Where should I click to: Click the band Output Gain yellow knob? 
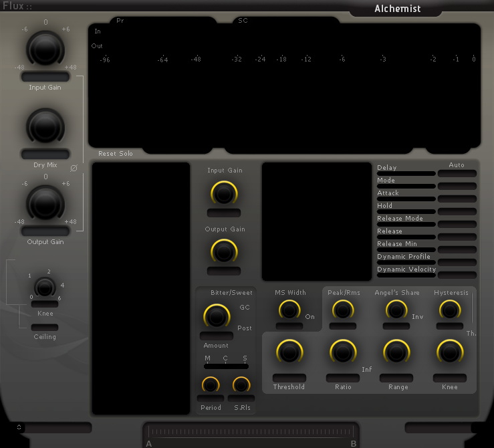coord(224,252)
